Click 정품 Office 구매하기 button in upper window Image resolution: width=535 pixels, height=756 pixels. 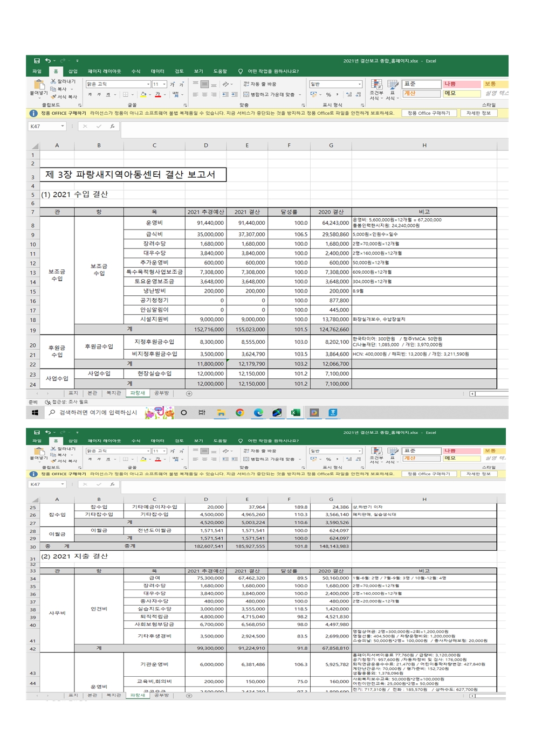point(429,113)
